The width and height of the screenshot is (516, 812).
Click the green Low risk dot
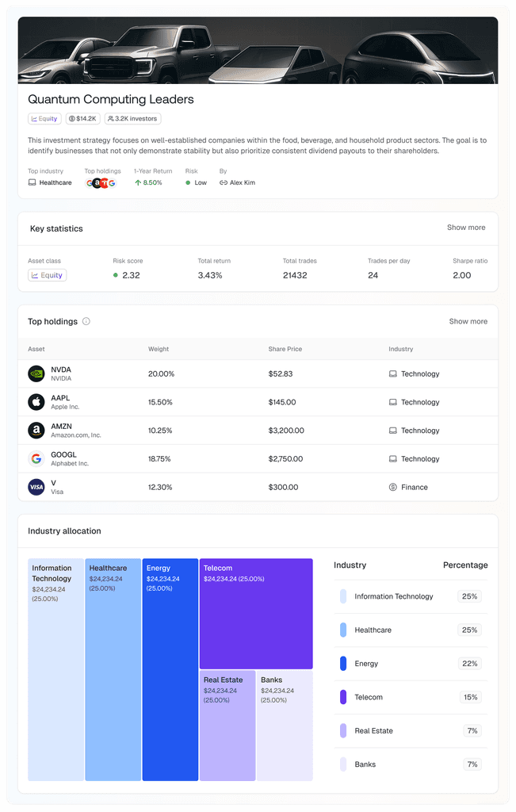point(188,183)
